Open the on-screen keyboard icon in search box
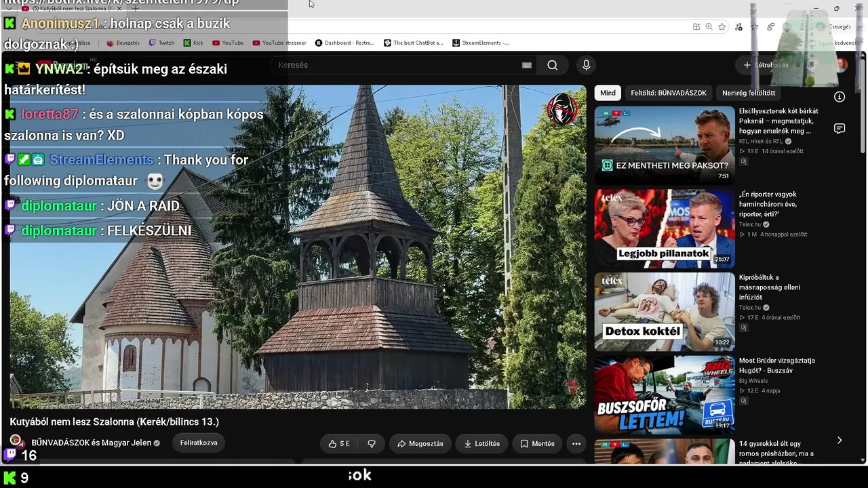The width and height of the screenshot is (868, 488). pos(527,65)
